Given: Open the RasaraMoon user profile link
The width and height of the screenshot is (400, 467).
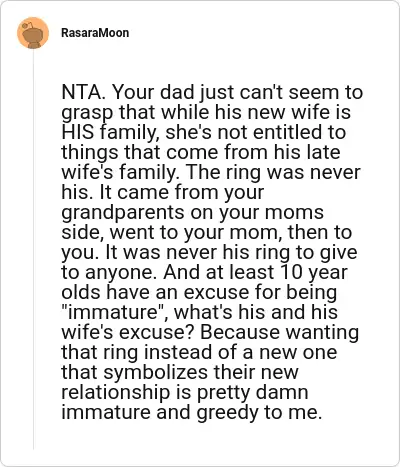Looking at the screenshot, I should pos(95,33).
